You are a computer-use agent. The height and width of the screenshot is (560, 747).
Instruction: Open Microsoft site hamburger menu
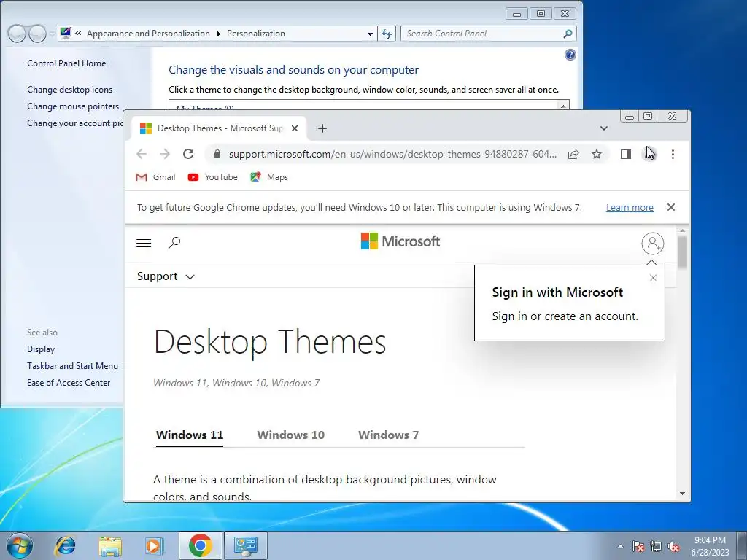144,243
